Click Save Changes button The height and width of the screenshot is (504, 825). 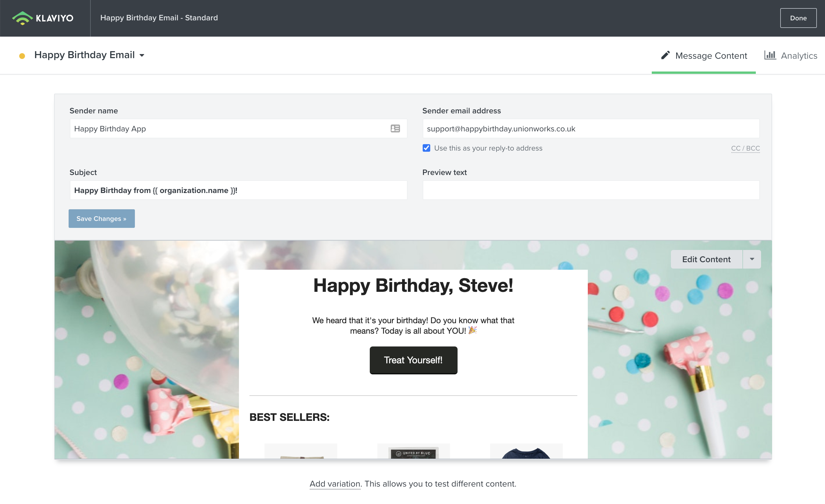(101, 219)
